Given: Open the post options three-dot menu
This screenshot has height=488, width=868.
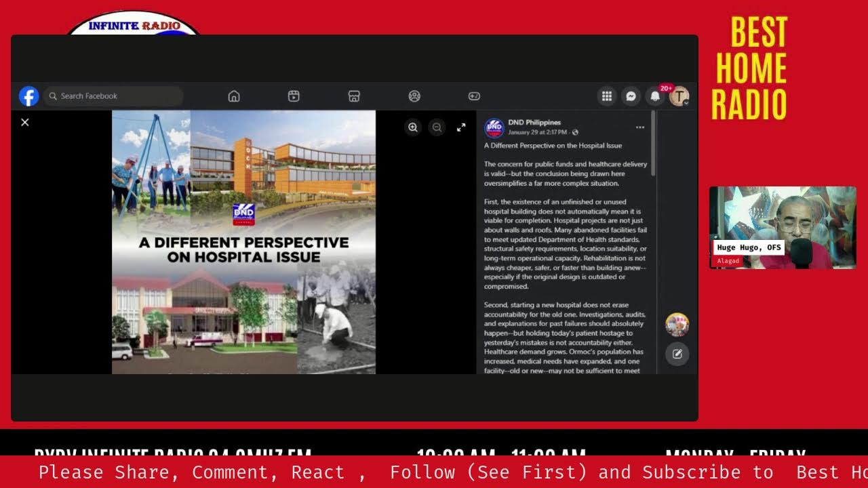Looking at the screenshot, I should (640, 127).
